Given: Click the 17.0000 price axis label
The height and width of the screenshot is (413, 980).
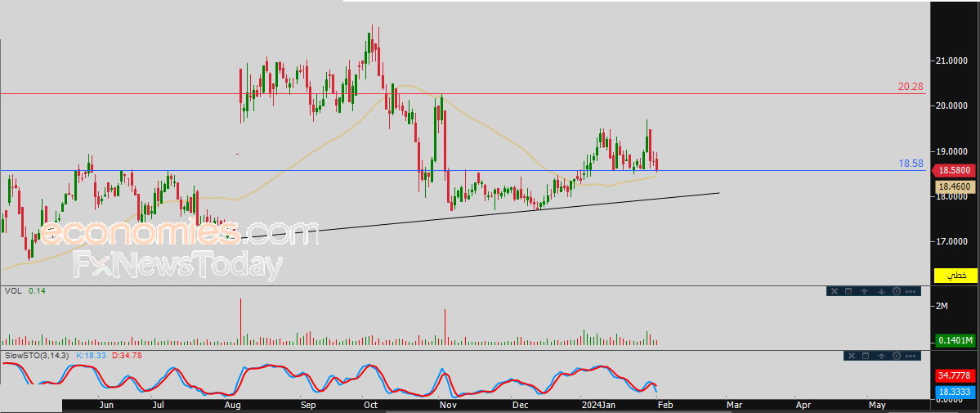Looking at the screenshot, I should [x=951, y=241].
